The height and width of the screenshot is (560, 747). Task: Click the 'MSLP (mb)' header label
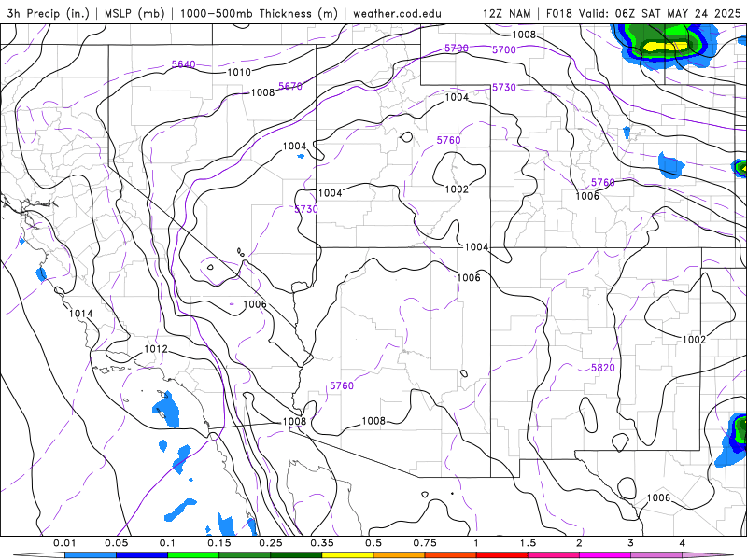click(x=134, y=13)
